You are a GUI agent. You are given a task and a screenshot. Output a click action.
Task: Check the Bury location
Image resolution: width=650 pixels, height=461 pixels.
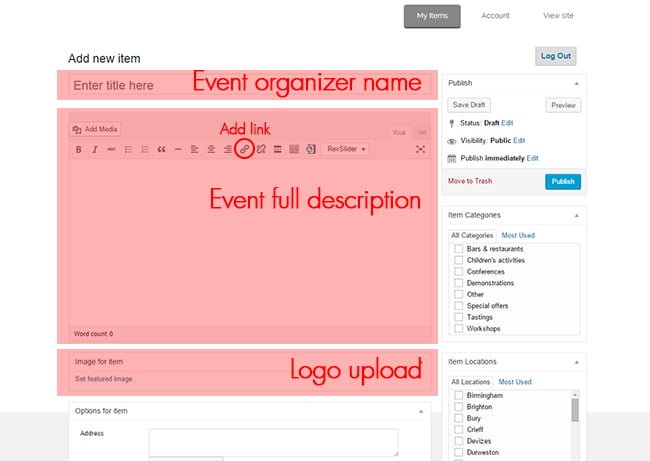[458, 418]
